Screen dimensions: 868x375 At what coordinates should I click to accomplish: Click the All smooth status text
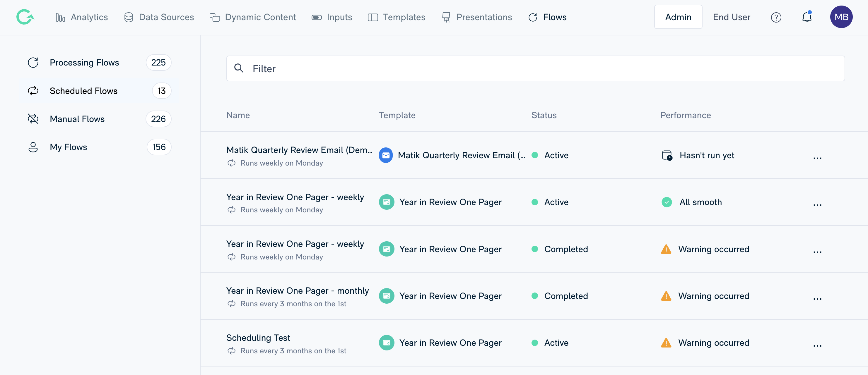pyautogui.click(x=700, y=202)
